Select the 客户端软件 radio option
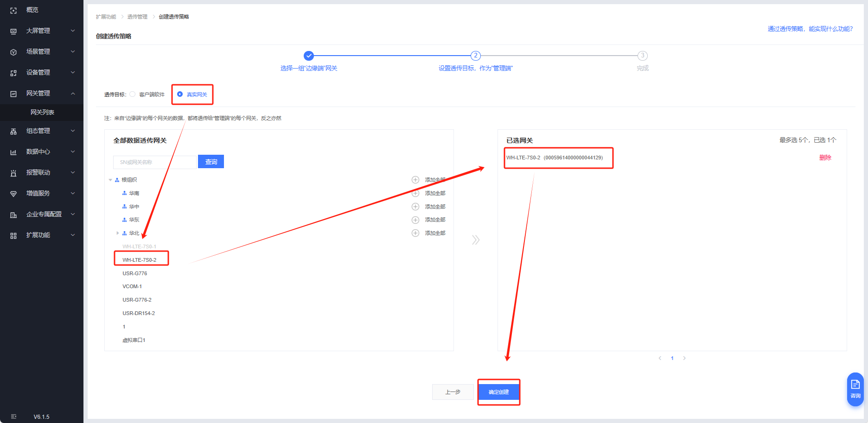This screenshot has width=868, height=423. point(133,95)
